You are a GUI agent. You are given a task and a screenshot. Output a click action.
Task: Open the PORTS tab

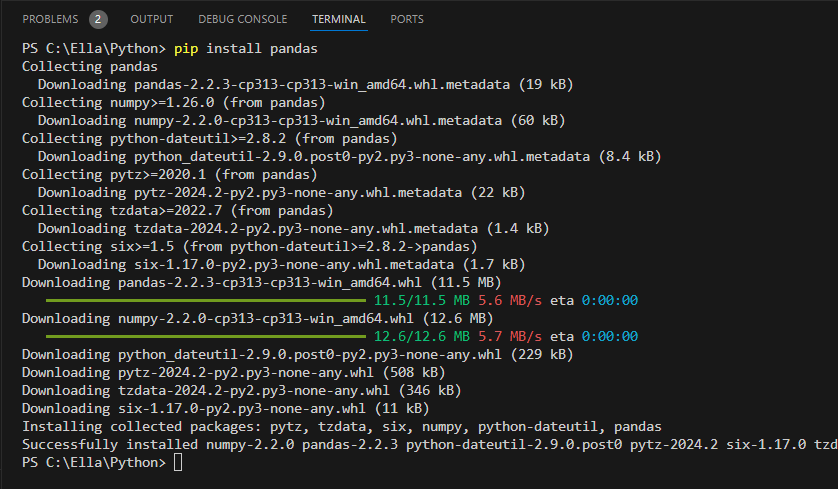tap(407, 19)
